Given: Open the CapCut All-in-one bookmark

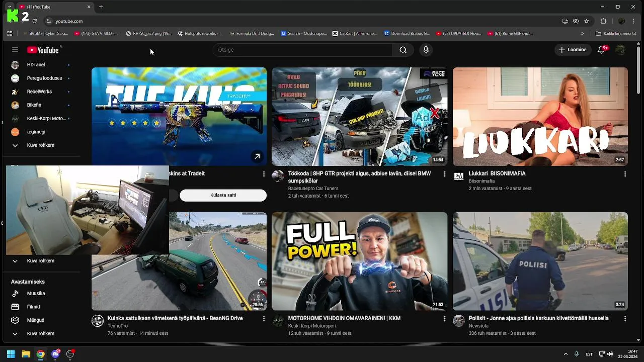Looking at the screenshot, I should pyautogui.click(x=355, y=34).
